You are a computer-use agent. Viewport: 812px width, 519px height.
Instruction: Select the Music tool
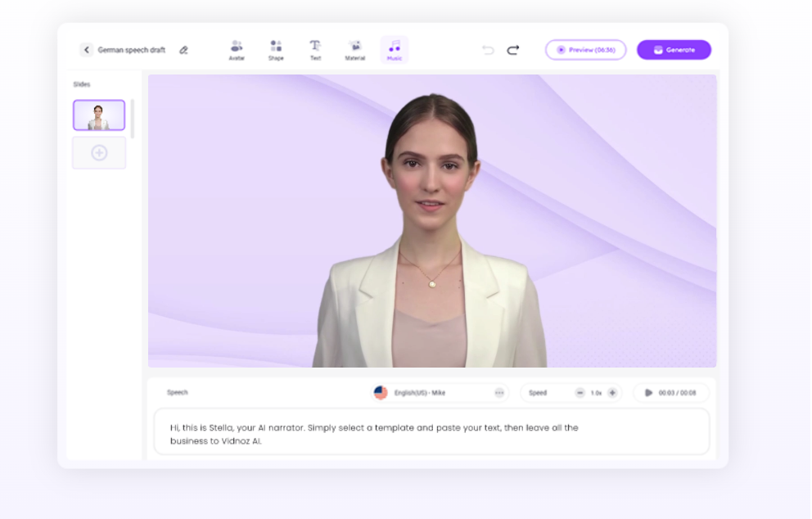click(x=395, y=50)
